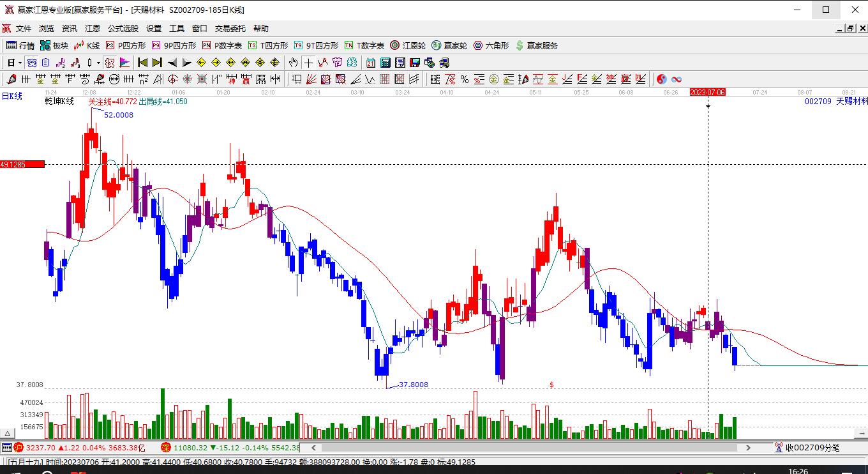868x474 pixels.
Task: Click the infinity loop icon
Action: click(677, 79)
